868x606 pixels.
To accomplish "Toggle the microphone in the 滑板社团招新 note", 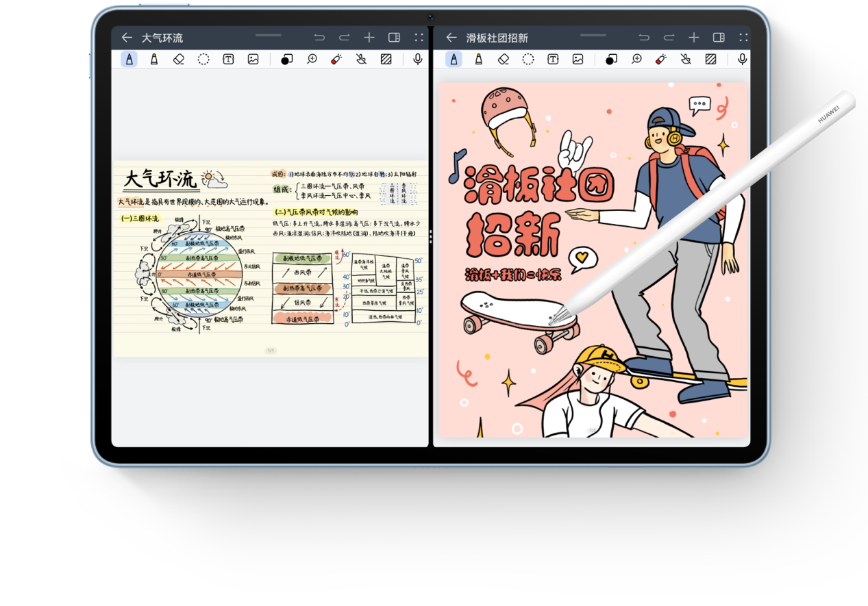I will point(743,60).
